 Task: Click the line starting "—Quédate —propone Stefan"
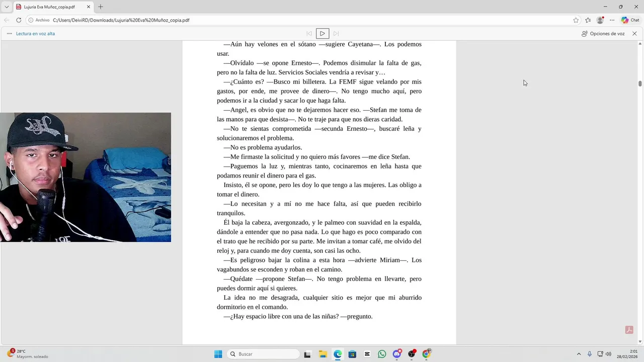(x=323, y=279)
